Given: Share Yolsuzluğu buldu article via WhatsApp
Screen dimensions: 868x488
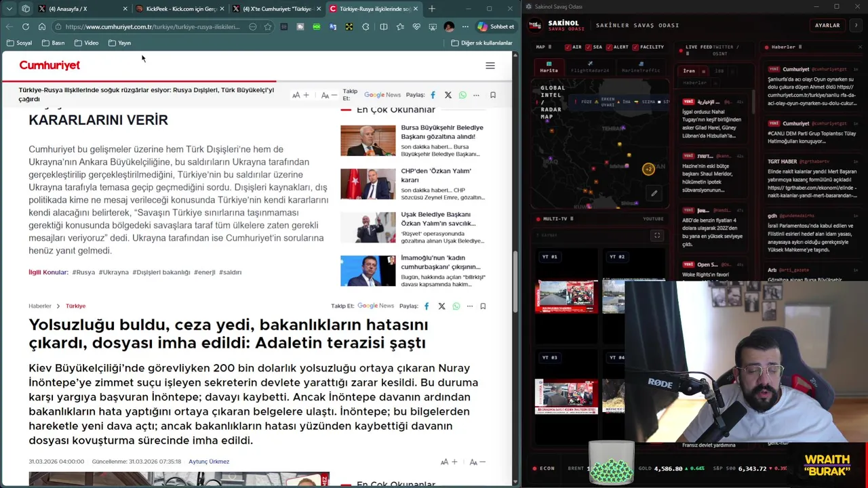Looking at the screenshot, I should coord(456,306).
